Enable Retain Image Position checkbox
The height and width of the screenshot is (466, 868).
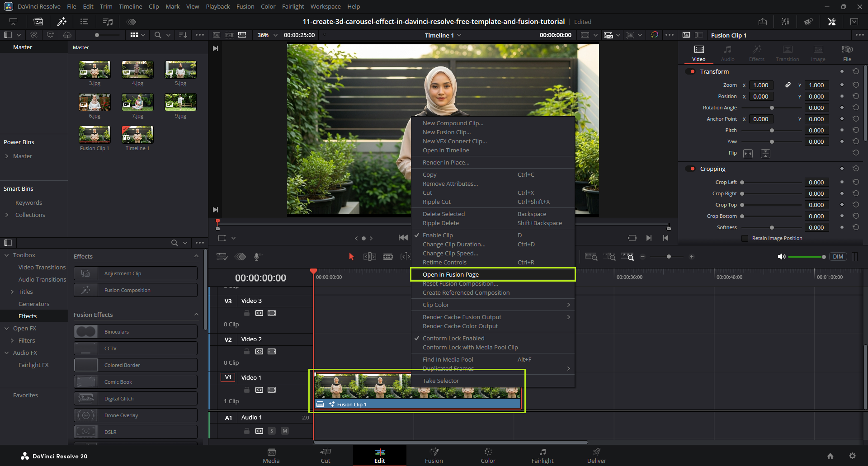745,238
